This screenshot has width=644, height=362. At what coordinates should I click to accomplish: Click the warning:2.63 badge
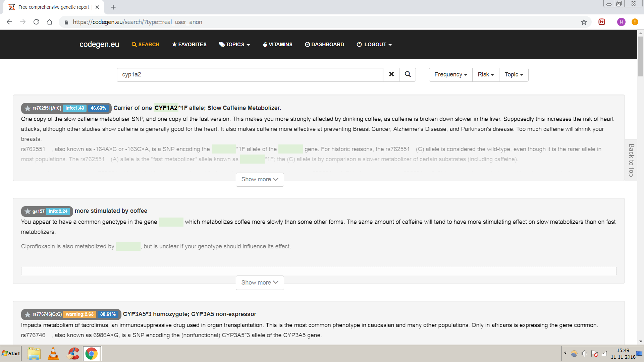(80, 314)
